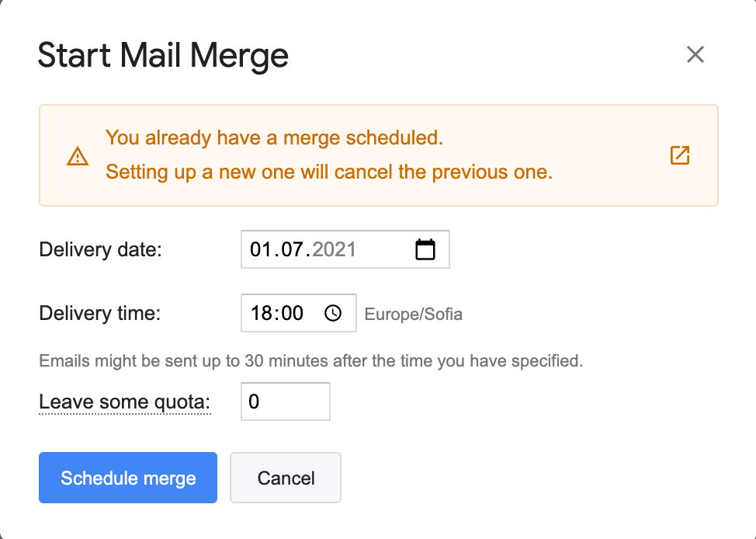This screenshot has width=756, height=539.
Task: Open the calendar date picker icon
Action: click(x=425, y=249)
